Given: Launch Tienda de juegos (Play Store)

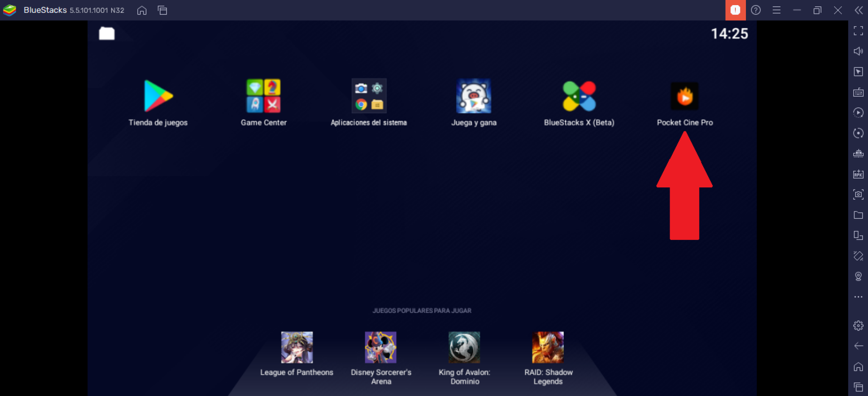Looking at the screenshot, I should point(158,96).
